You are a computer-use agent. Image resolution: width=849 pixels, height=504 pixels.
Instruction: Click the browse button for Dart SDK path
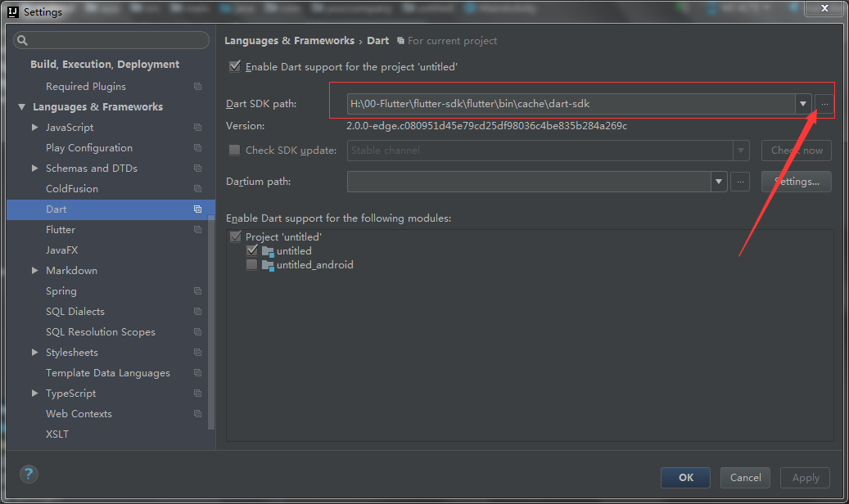click(x=824, y=104)
